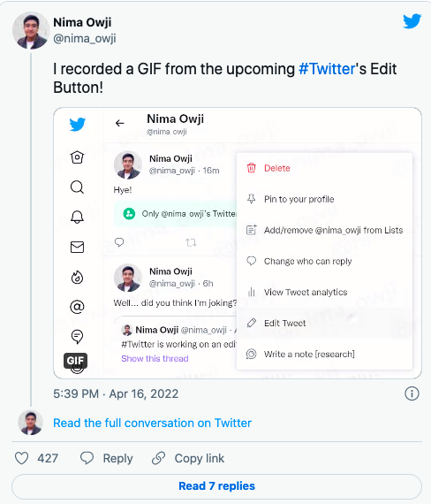Like the tweet with the heart icon
This screenshot has width=431, height=504.
22,458
